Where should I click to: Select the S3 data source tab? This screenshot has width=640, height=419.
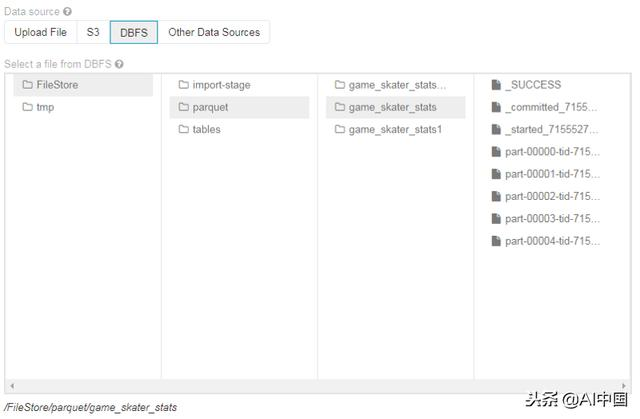tap(93, 32)
